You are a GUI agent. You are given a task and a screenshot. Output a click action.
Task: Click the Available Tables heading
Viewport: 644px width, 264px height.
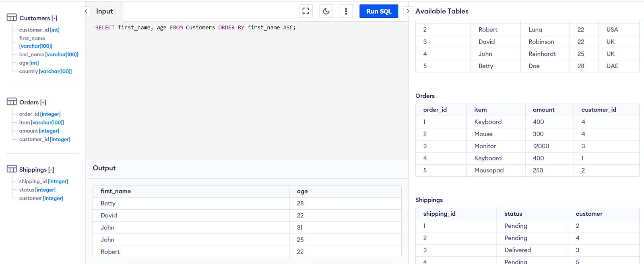pos(442,11)
